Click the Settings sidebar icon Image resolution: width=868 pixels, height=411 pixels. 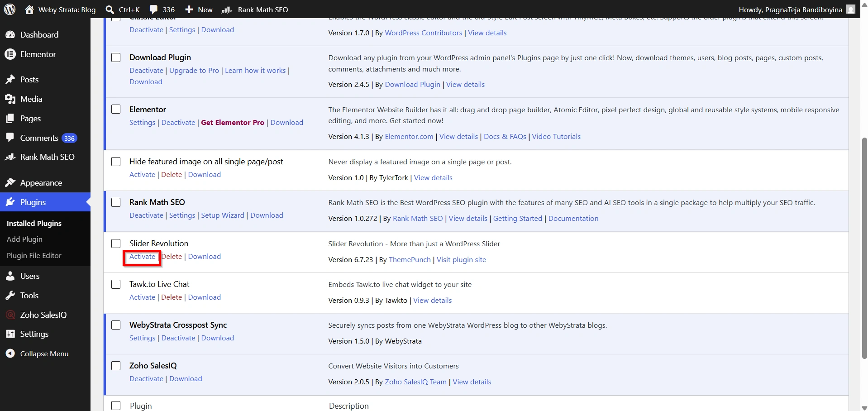[x=10, y=334]
